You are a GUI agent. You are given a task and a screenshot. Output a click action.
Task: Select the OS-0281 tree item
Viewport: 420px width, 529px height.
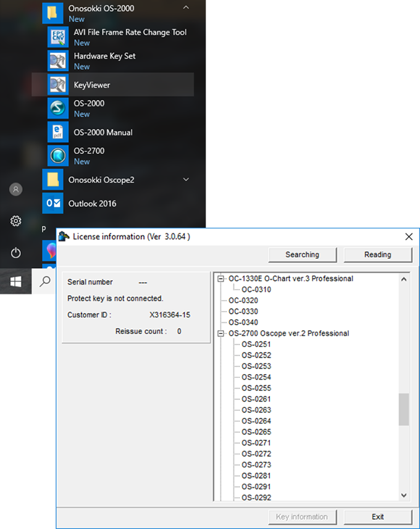tap(256, 476)
